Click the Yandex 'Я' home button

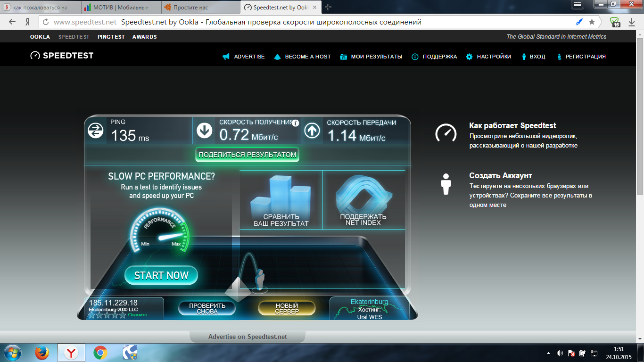(28, 22)
